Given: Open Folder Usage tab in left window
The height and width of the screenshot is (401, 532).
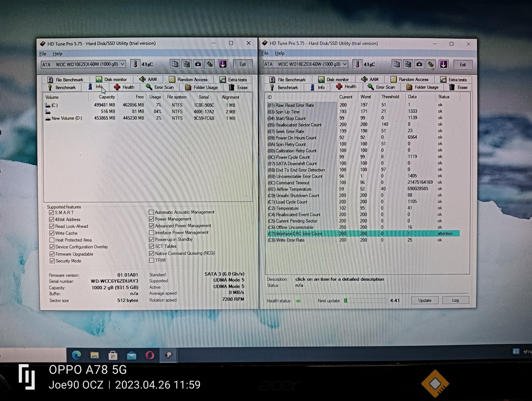Looking at the screenshot, I should 201,87.
